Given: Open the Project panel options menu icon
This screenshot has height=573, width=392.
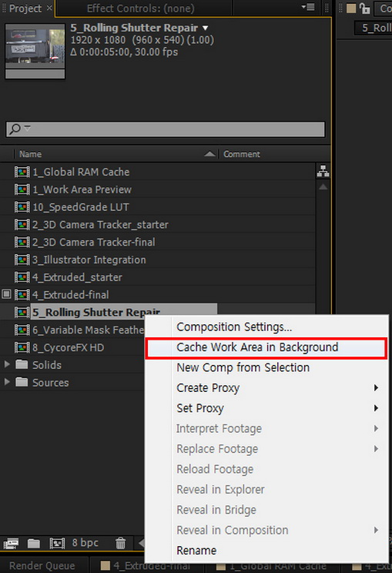Looking at the screenshot, I should point(308,7).
